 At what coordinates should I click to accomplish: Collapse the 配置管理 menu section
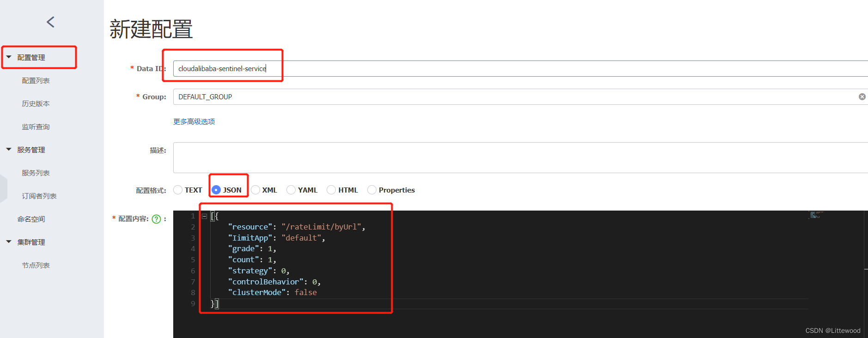coord(9,57)
